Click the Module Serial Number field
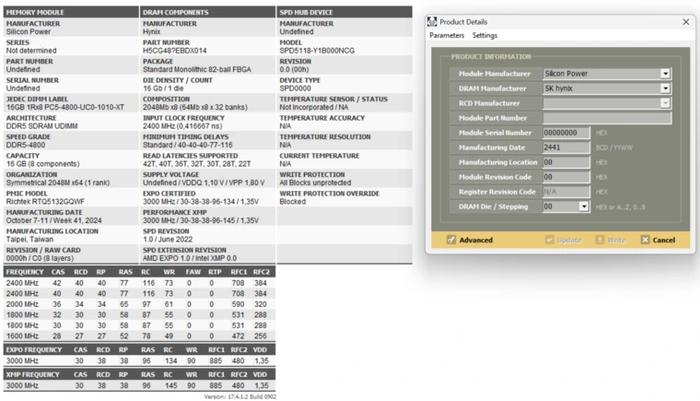This screenshot has height=401, width=700. (x=566, y=132)
